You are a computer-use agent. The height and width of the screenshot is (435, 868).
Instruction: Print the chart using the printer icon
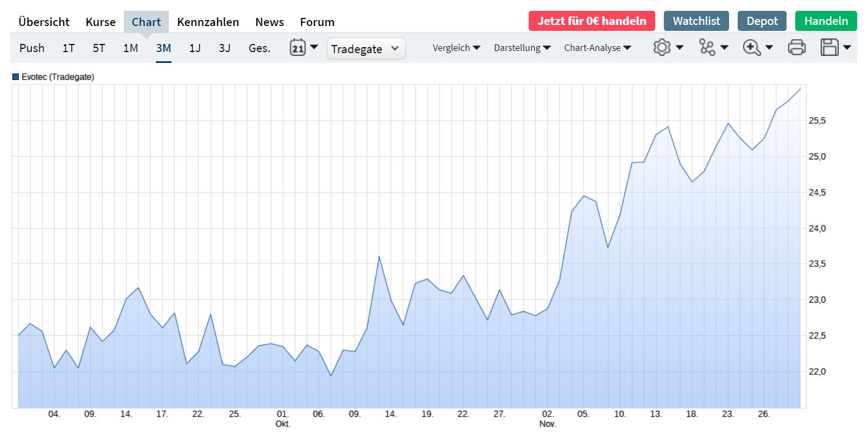(796, 48)
